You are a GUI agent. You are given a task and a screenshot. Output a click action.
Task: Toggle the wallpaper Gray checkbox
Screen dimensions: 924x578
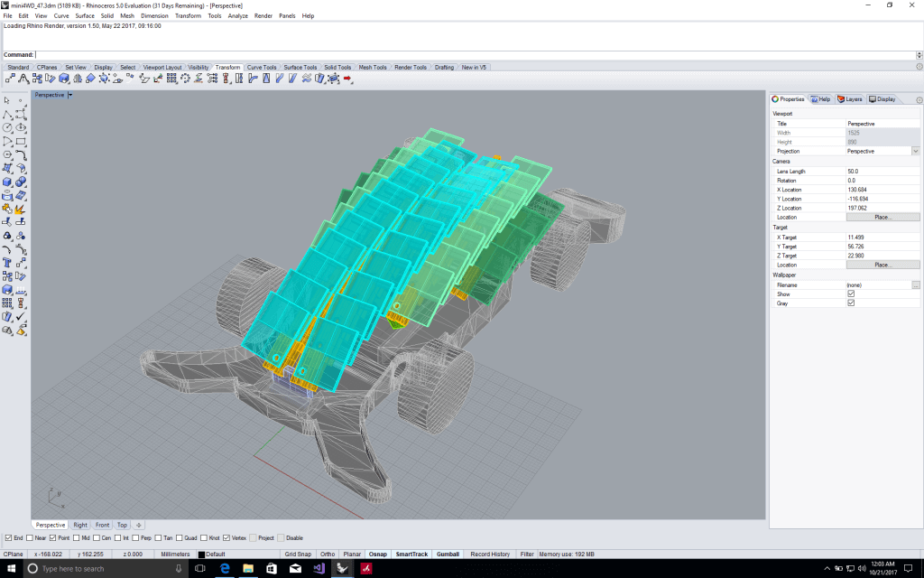click(851, 303)
